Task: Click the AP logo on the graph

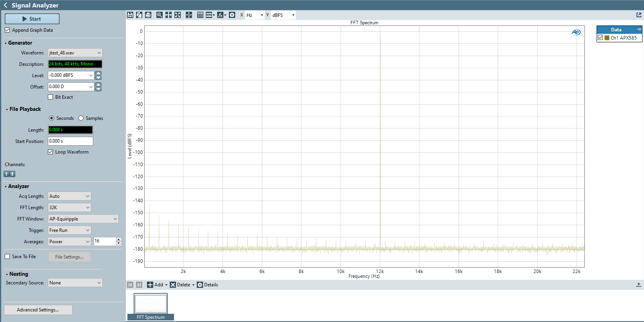Action: [576, 32]
